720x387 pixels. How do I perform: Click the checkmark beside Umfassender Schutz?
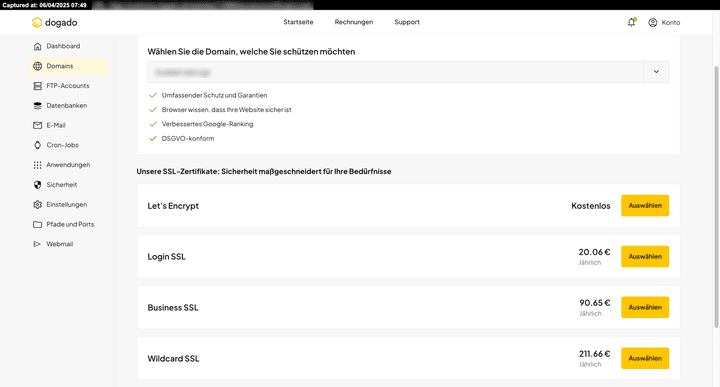(x=153, y=95)
